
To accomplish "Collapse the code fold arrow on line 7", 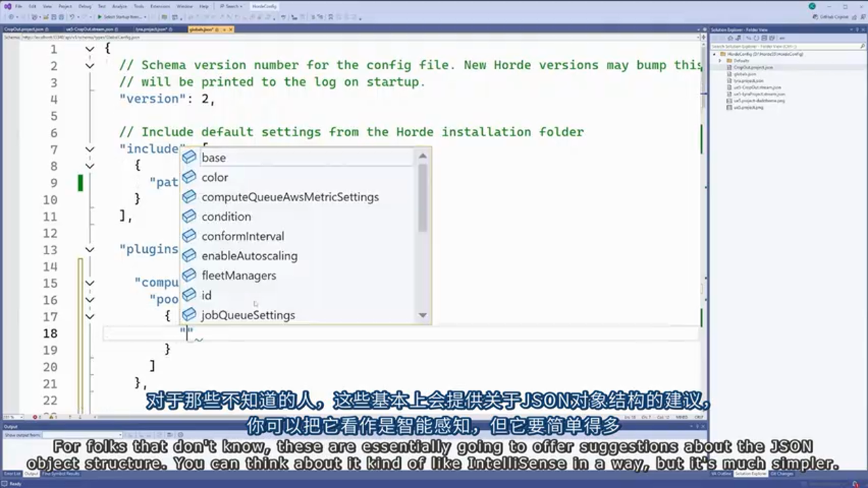I will point(90,149).
